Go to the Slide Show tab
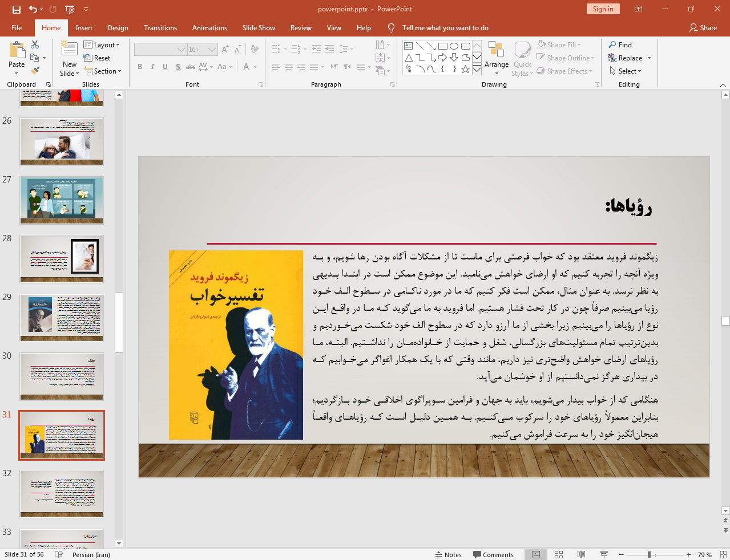The height and width of the screenshot is (560, 730). pyautogui.click(x=259, y=27)
